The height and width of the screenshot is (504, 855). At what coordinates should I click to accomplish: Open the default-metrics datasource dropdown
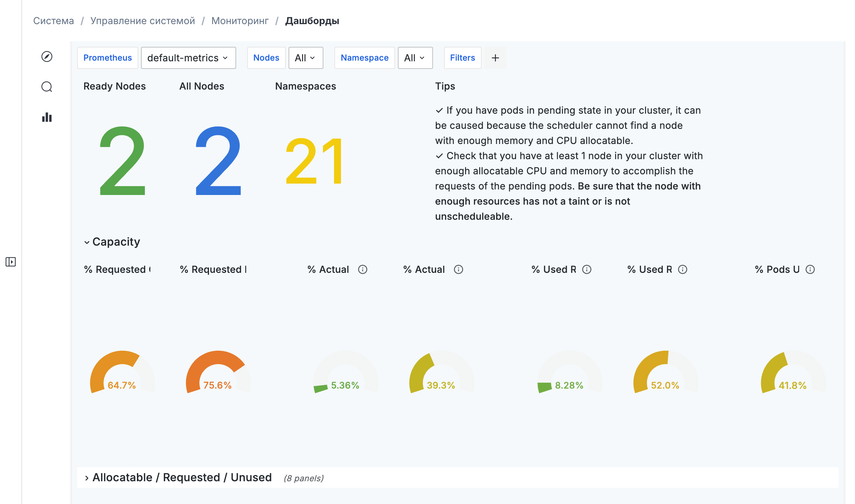(x=188, y=58)
